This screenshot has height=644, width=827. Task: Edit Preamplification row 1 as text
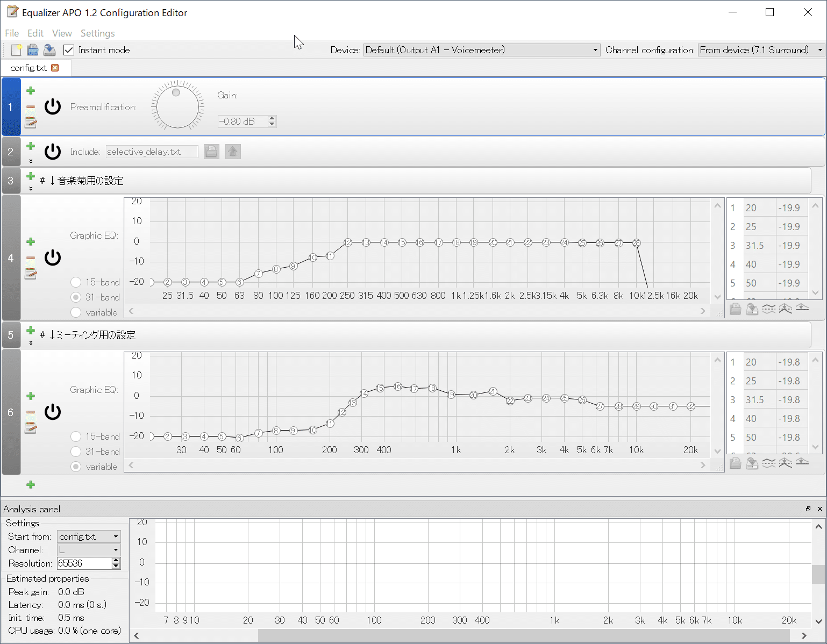(31, 123)
